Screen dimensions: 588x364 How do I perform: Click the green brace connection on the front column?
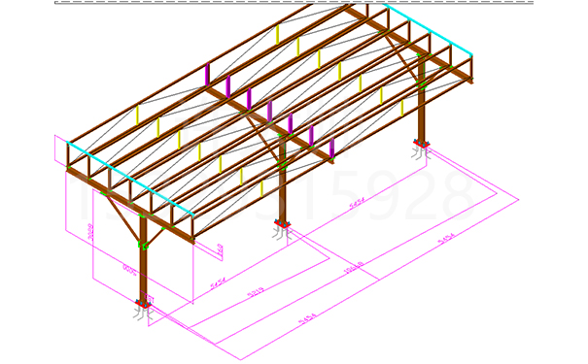(x=143, y=245)
